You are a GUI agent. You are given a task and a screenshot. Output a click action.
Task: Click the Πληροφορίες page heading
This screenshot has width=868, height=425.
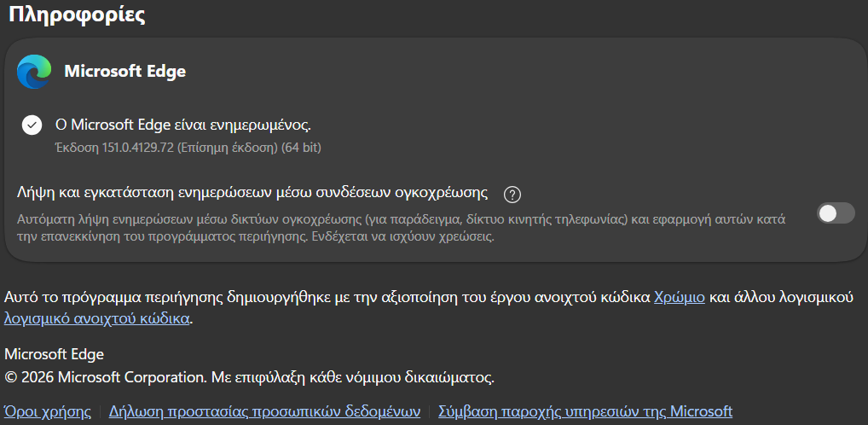tap(77, 15)
